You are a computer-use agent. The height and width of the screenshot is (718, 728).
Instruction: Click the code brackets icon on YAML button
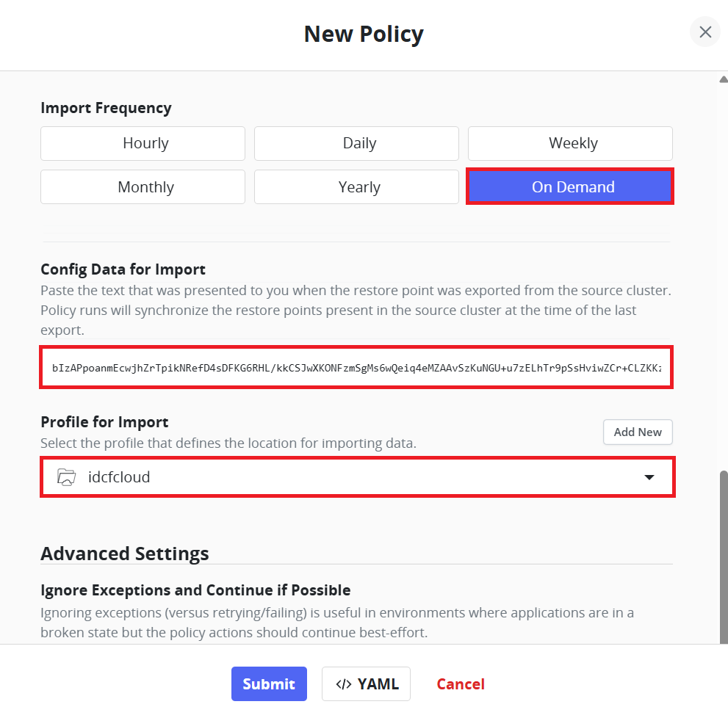coord(344,684)
